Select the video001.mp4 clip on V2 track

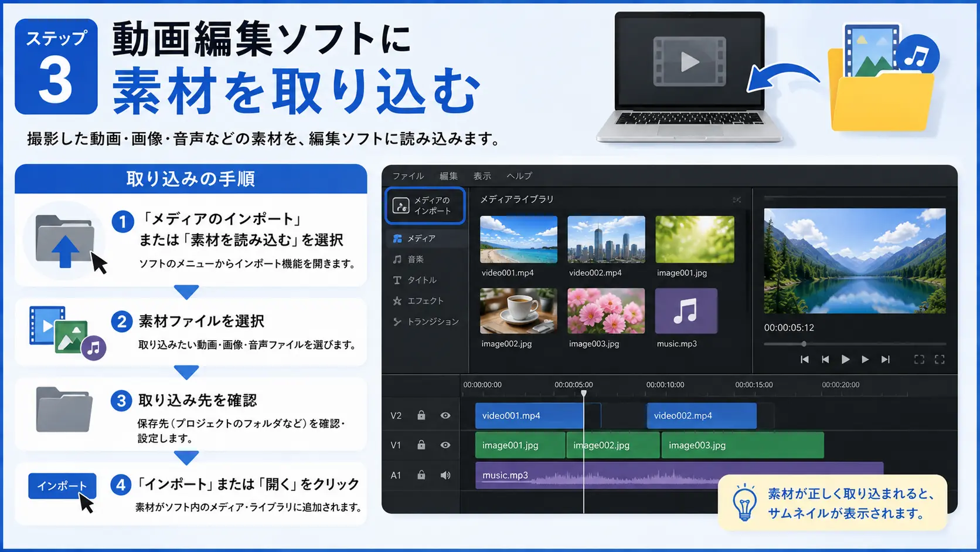[529, 415]
